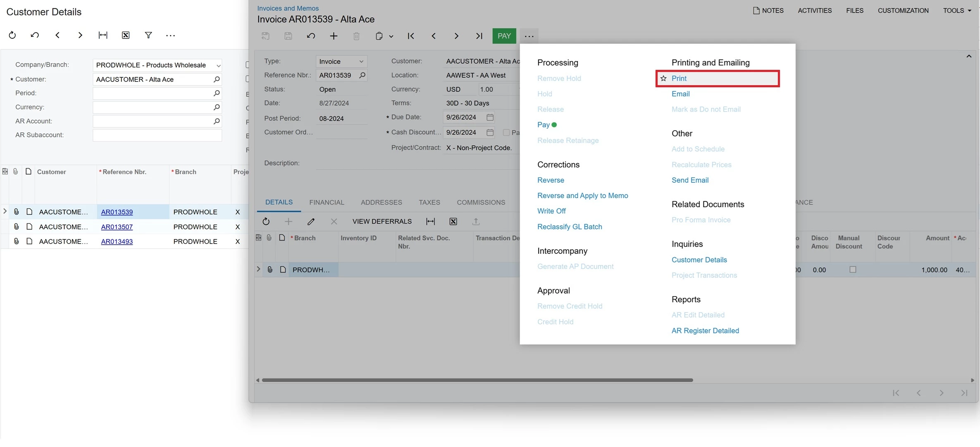
Task: Click fit-to-screen columns icon in Details grid
Action: (430, 222)
